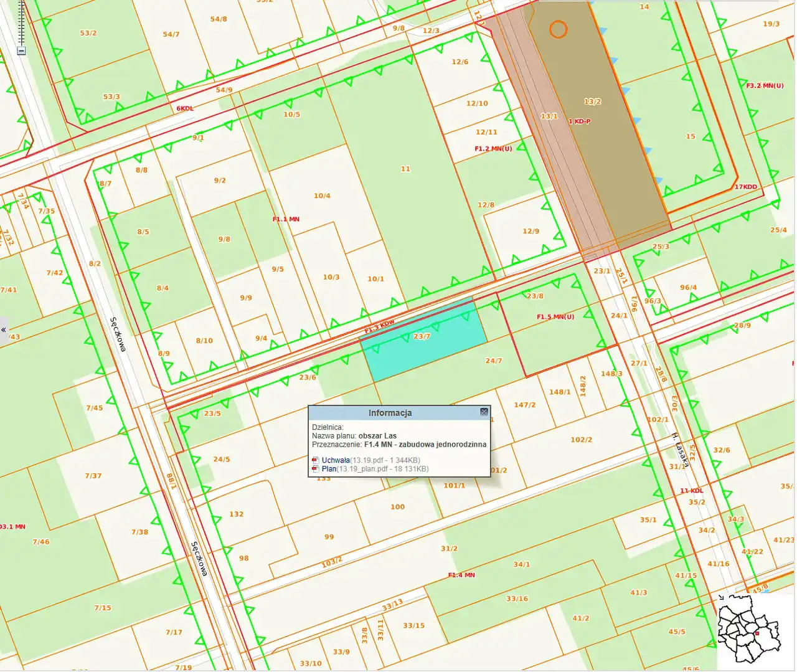The width and height of the screenshot is (797, 672).
Task: Close the Informacja popup
Action: coord(484,412)
